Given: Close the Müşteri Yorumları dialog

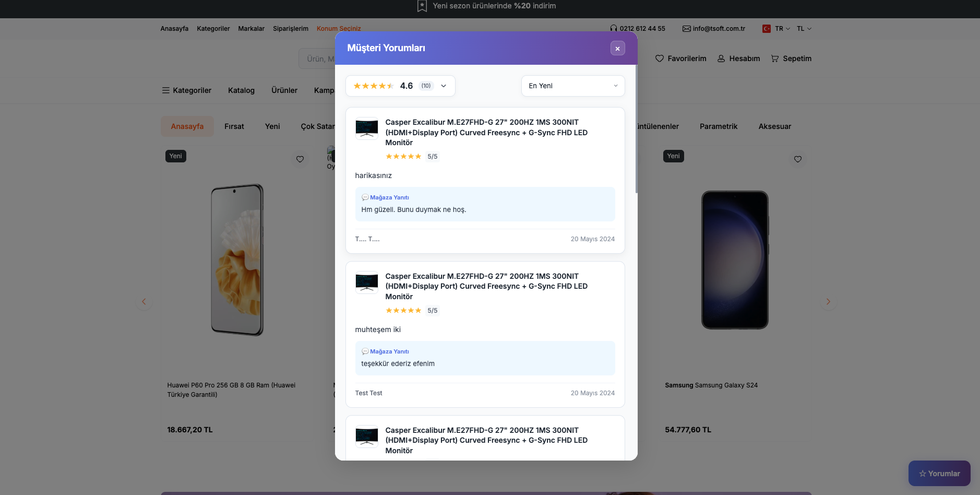Looking at the screenshot, I should [x=617, y=48].
